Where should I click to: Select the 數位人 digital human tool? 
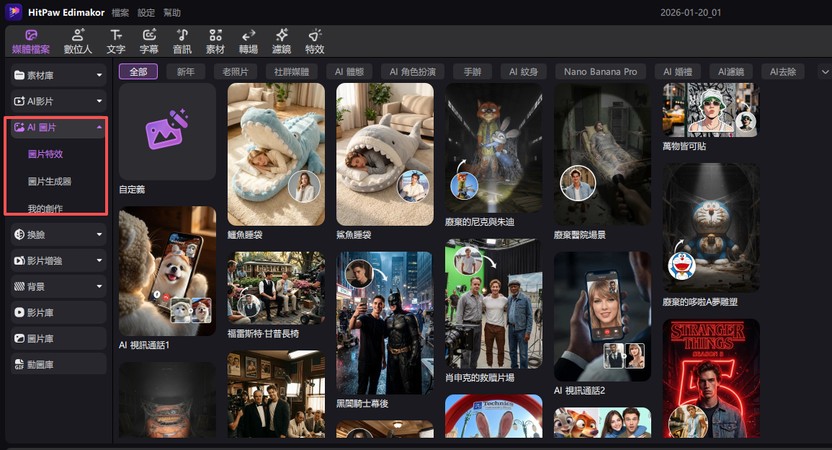point(78,41)
